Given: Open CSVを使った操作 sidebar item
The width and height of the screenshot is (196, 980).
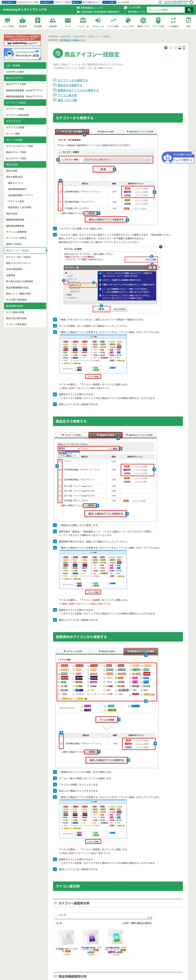Looking at the screenshot, I should [25, 72].
